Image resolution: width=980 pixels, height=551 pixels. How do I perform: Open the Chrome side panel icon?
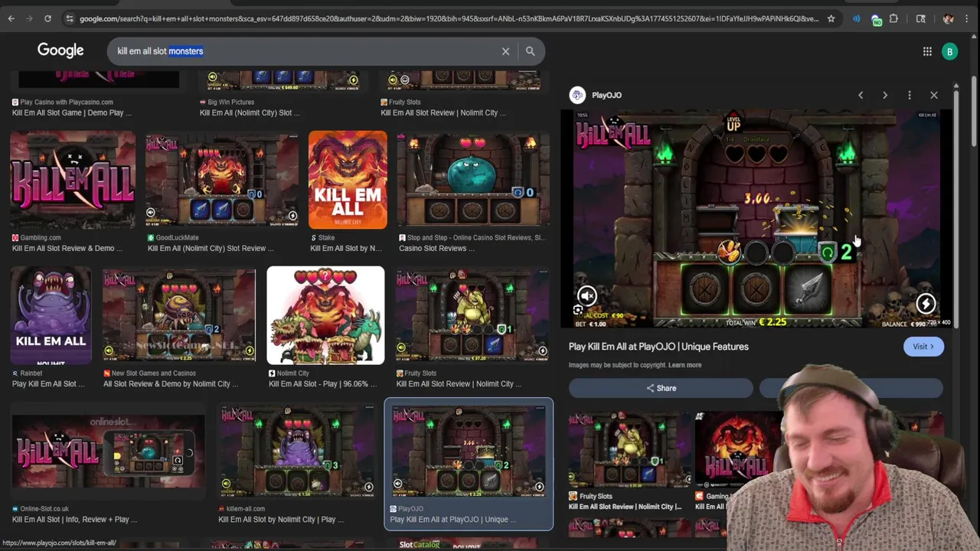[x=921, y=18]
